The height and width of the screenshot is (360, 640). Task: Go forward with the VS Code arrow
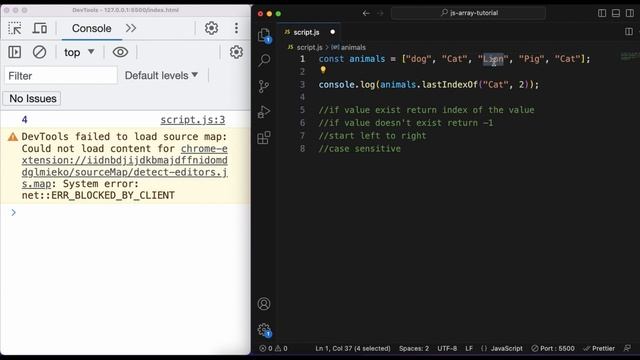pyautogui.click(x=380, y=13)
